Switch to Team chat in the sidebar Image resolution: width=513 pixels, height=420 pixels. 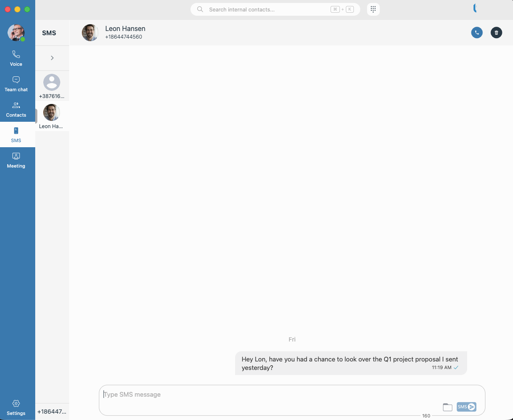click(16, 84)
